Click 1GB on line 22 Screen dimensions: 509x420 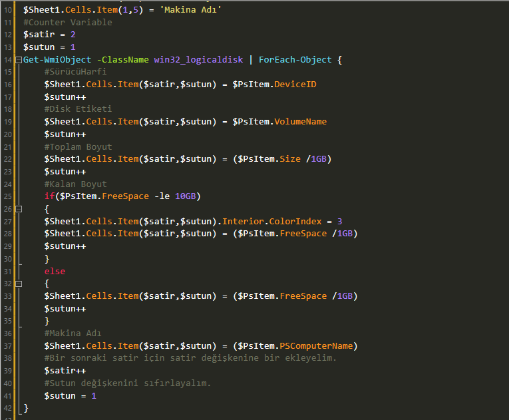point(319,159)
